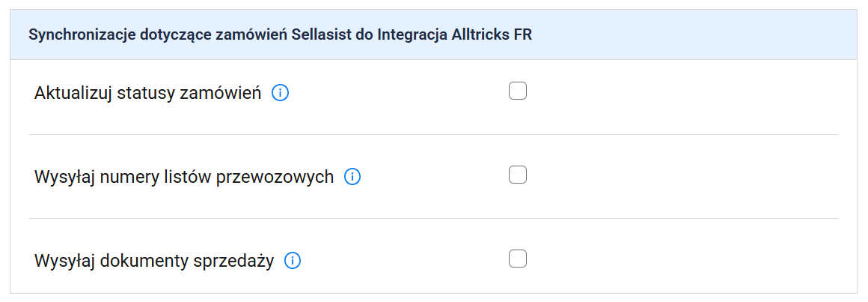Click the word numery in second row
Screen dimensions: 868x302
click(x=129, y=178)
